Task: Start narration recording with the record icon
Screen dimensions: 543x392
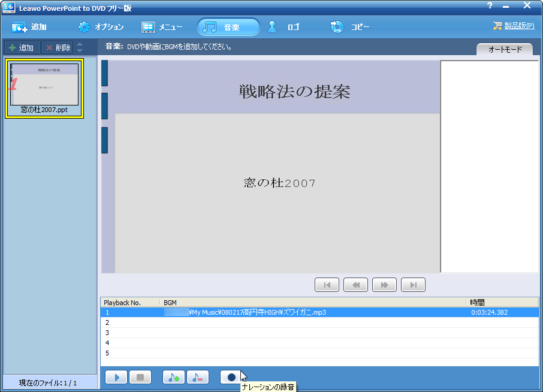Action: 231,377
